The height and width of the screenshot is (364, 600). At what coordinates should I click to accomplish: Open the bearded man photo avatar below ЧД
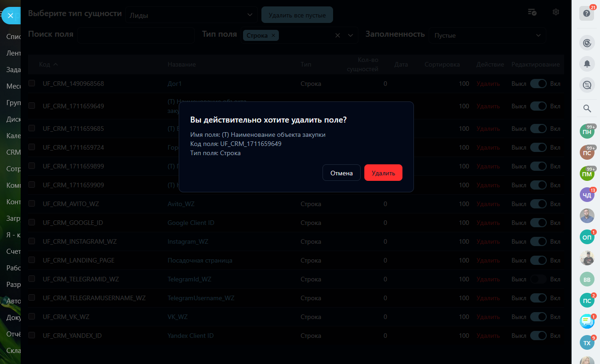click(587, 216)
